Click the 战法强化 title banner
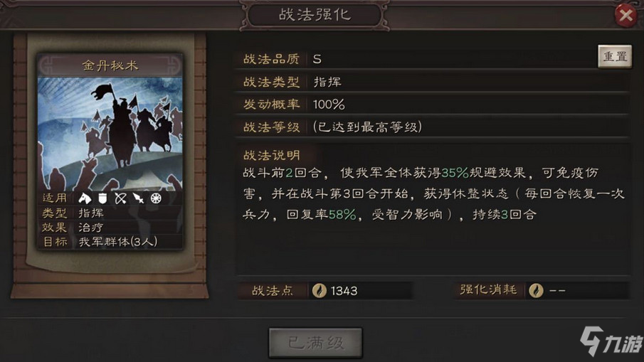This screenshot has width=644, height=362. tap(315, 15)
